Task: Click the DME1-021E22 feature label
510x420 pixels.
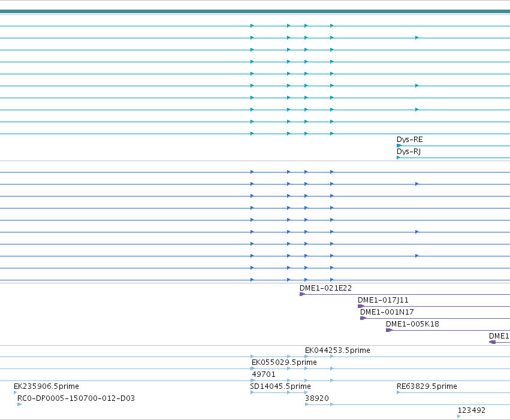Action: click(x=325, y=288)
